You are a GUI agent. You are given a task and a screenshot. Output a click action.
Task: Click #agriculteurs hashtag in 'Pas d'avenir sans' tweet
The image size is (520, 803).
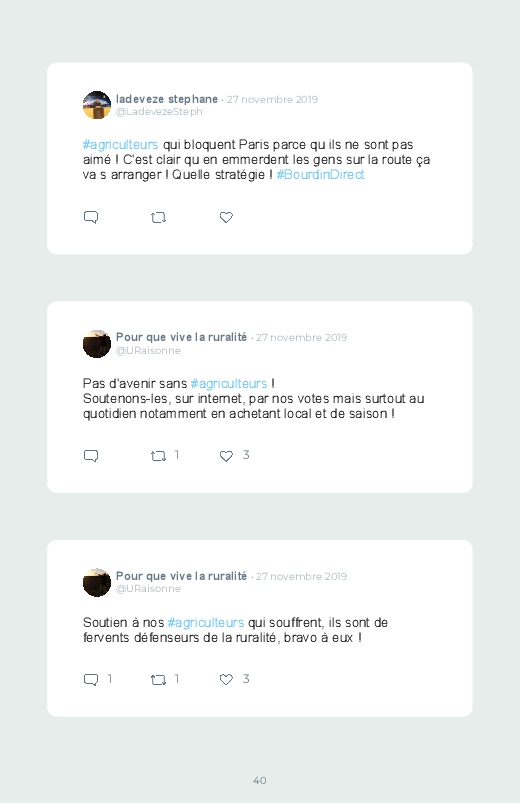tap(229, 384)
